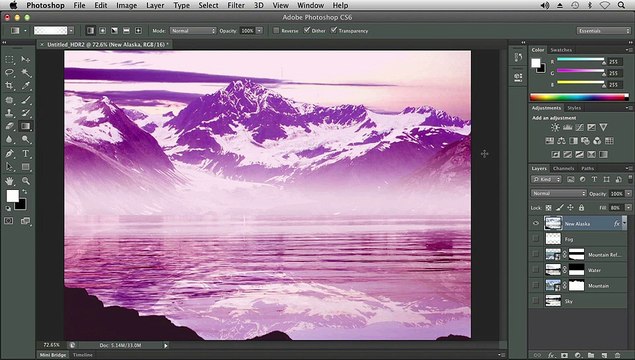Show the Mountain Ref... layer

tap(536, 254)
